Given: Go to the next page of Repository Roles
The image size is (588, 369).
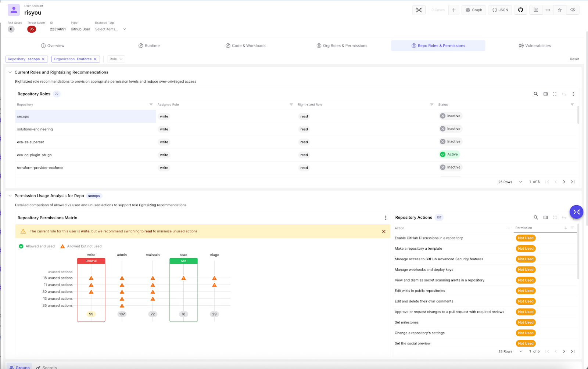Looking at the screenshot, I should (x=564, y=182).
